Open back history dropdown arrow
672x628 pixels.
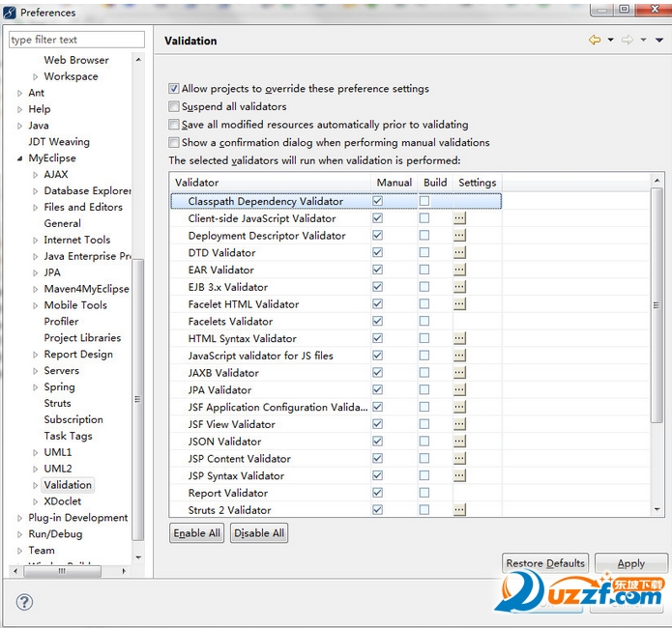coord(611,40)
